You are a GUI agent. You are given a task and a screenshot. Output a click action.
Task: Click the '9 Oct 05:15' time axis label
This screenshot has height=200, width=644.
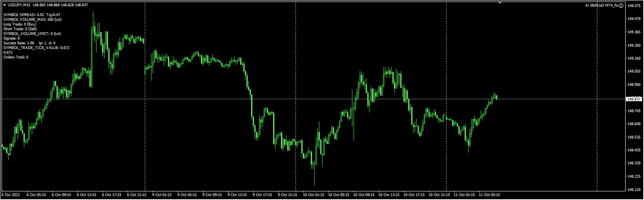[187, 195]
